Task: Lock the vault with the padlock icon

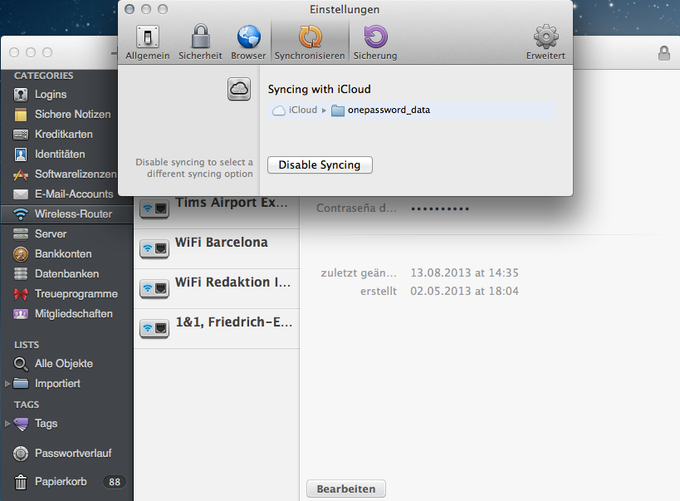Action: [x=664, y=53]
